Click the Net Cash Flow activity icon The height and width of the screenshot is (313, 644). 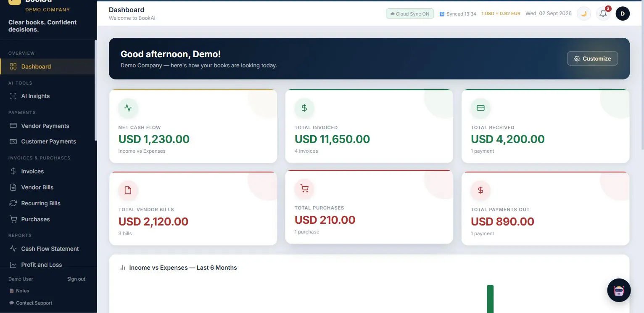point(128,108)
